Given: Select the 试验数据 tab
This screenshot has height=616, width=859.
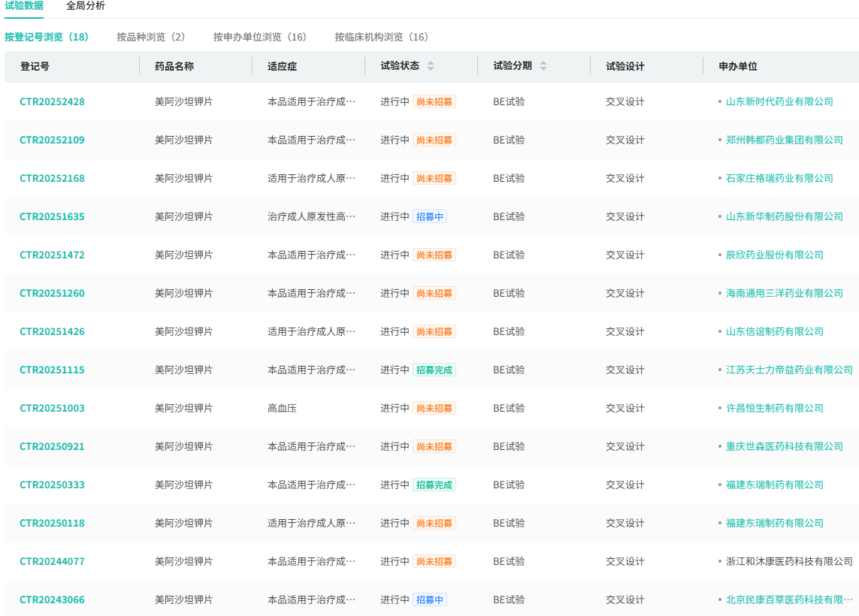Looking at the screenshot, I should pyautogui.click(x=24, y=6).
